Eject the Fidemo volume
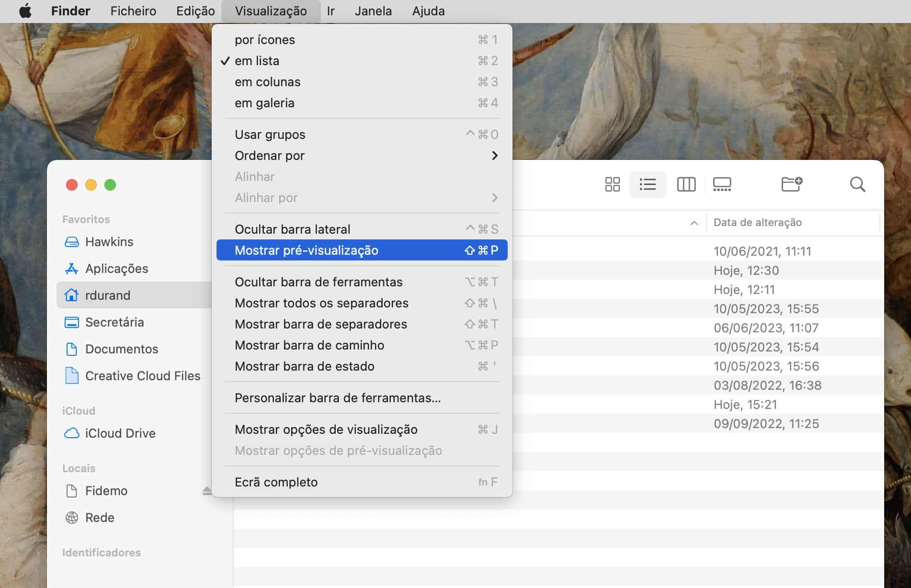Screen dimensions: 911x588 (x=206, y=491)
